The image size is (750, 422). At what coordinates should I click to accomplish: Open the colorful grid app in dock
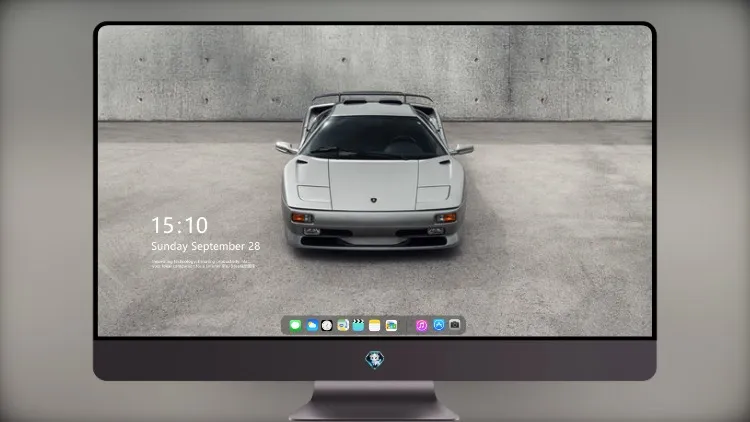coord(391,325)
